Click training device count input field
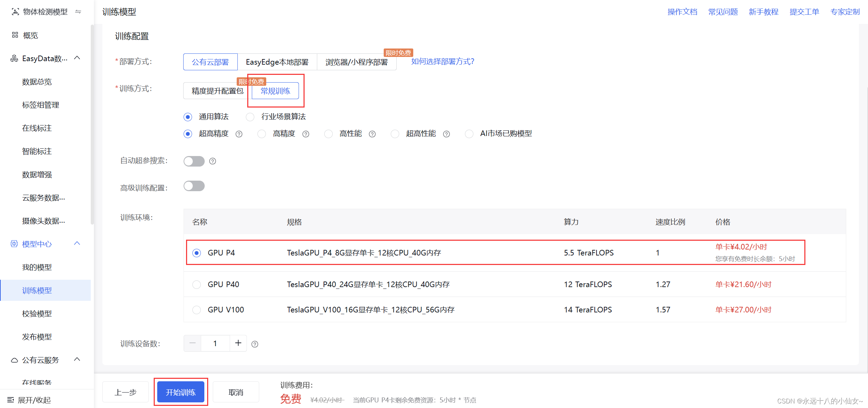Image resolution: width=868 pixels, height=408 pixels. coord(215,343)
